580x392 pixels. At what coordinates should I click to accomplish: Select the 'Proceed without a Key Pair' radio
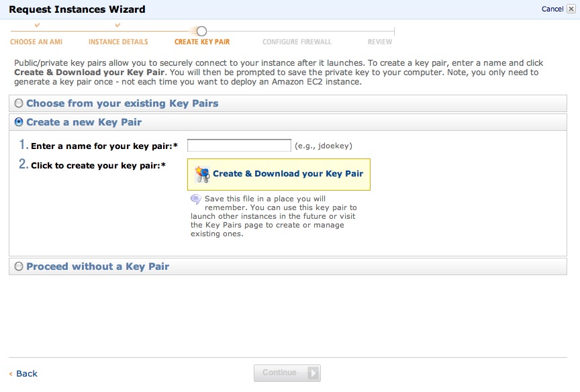pyautogui.click(x=19, y=266)
